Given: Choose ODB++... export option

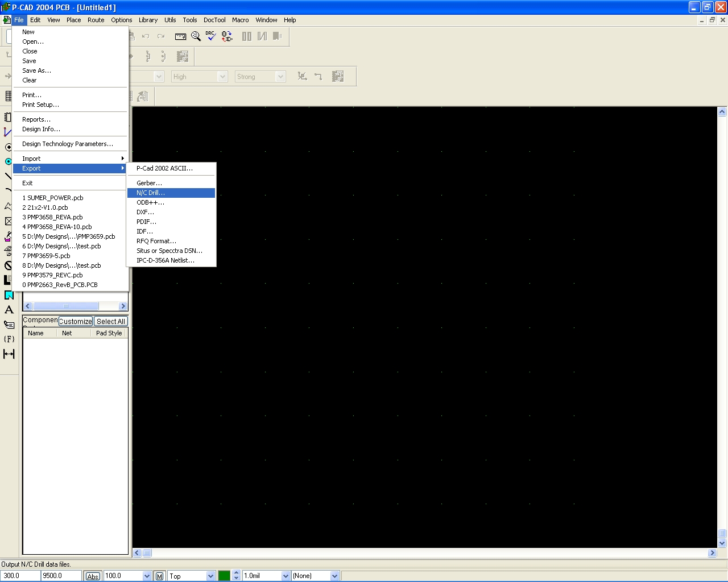Looking at the screenshot, I should [171, 202].
